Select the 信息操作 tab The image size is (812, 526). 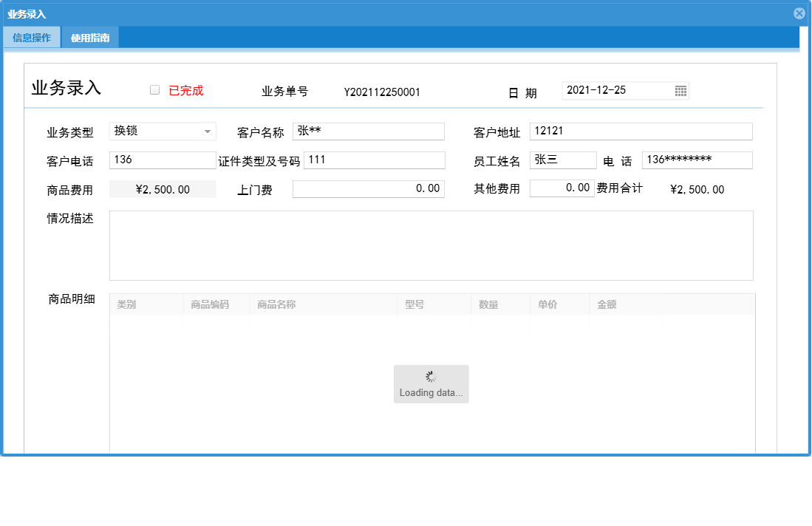tap(32, 36)
